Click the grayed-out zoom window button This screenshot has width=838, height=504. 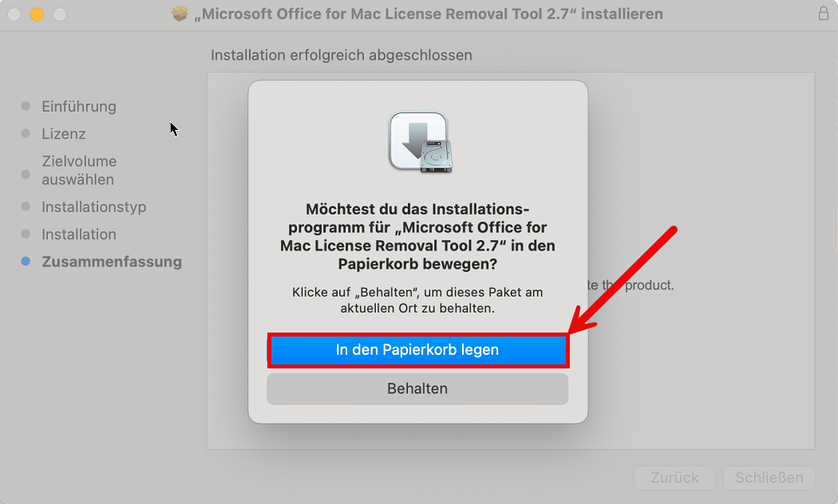point(60,14)
